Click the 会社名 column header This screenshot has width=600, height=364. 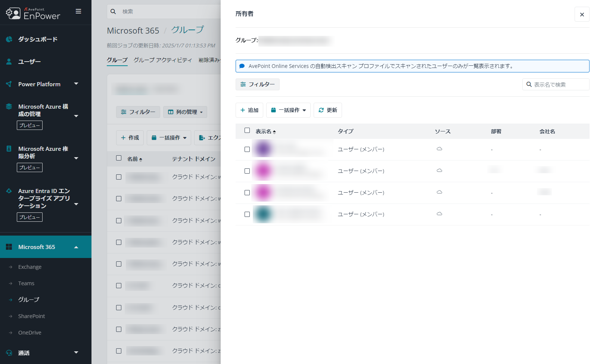(547, 131)
